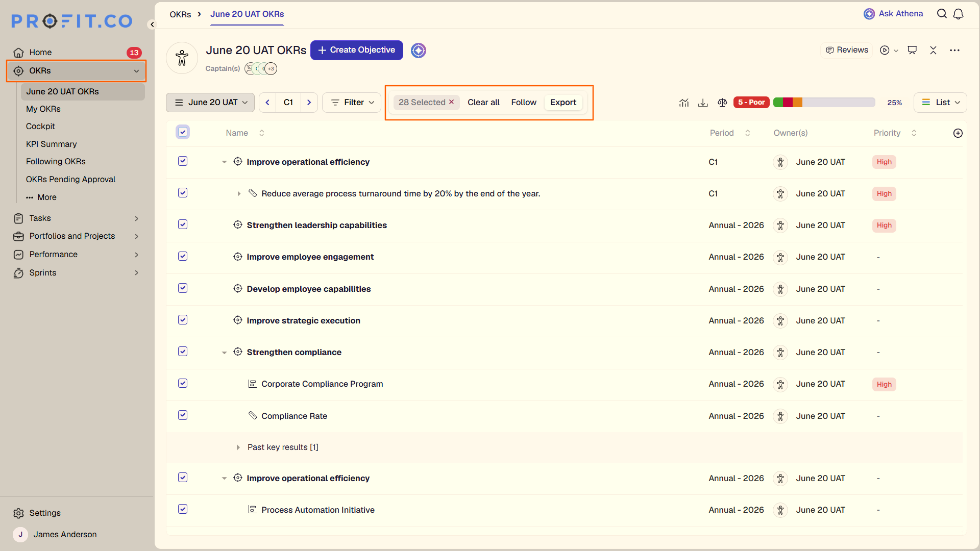
Task: Go to the next period arrow
Action: click(x=309, y=103)
